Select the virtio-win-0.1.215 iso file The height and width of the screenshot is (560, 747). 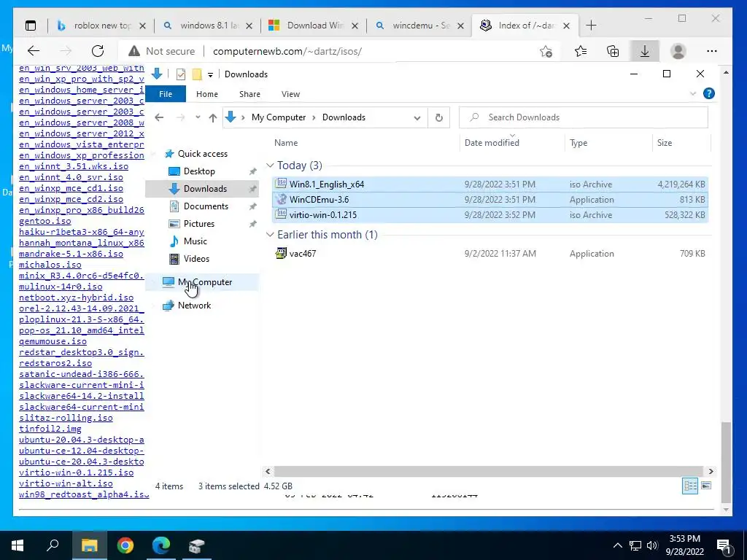coord(490,215)
